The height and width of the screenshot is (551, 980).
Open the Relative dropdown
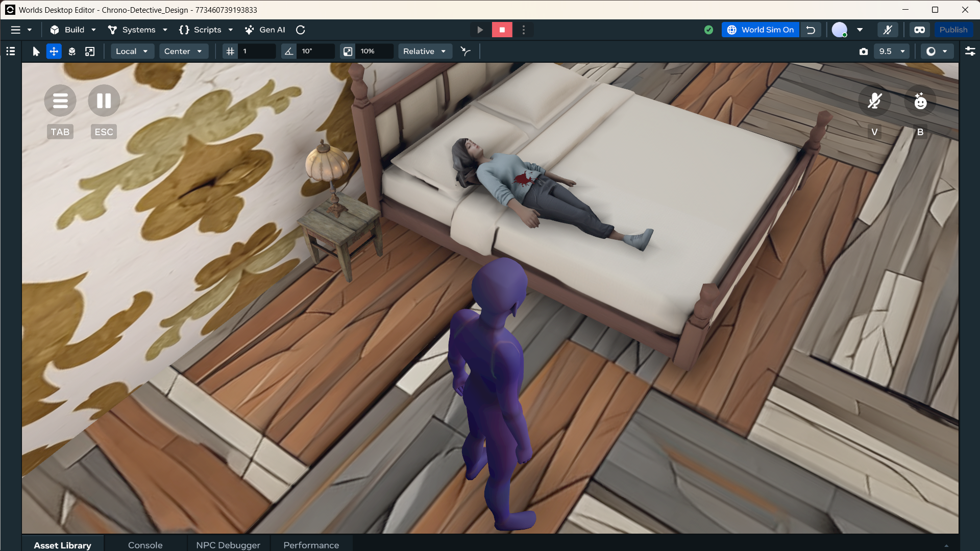point(425,52)
